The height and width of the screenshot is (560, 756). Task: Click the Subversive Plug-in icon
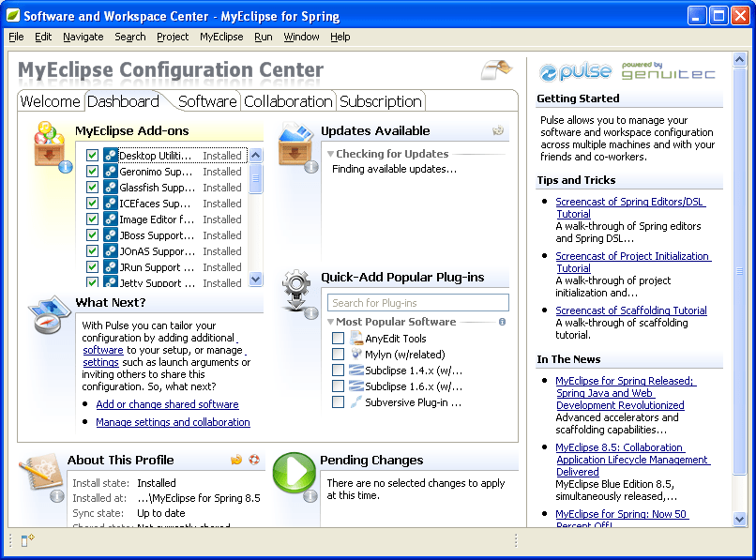click(356, 401)
